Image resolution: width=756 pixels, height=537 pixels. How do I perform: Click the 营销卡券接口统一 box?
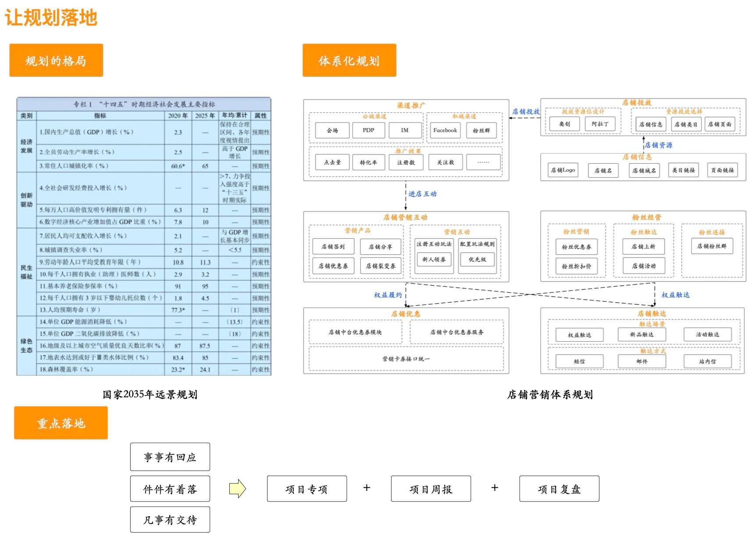[x=406, y=359]
